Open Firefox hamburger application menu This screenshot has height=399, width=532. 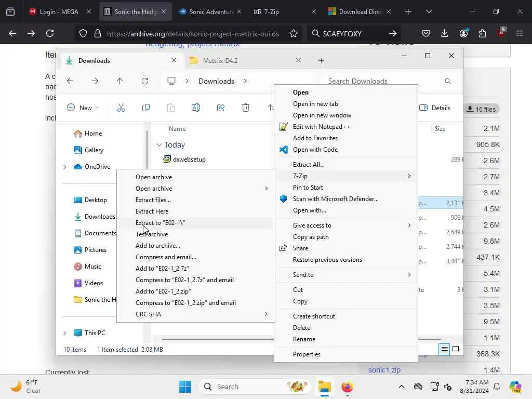pos(520,33)
